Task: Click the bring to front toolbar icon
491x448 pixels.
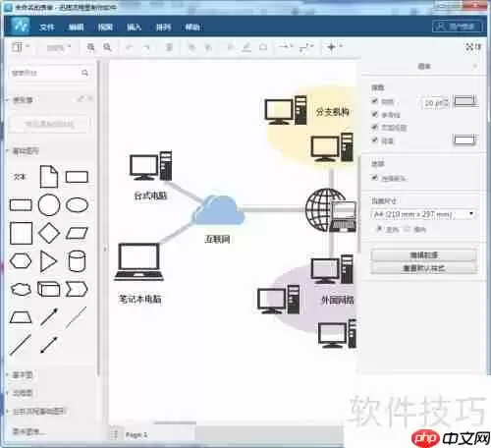Action: (191, 48)
